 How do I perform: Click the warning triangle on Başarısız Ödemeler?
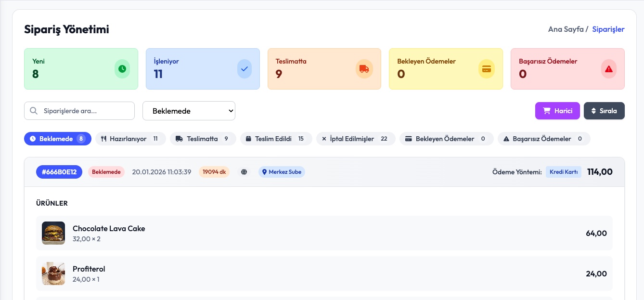point(608,69)
